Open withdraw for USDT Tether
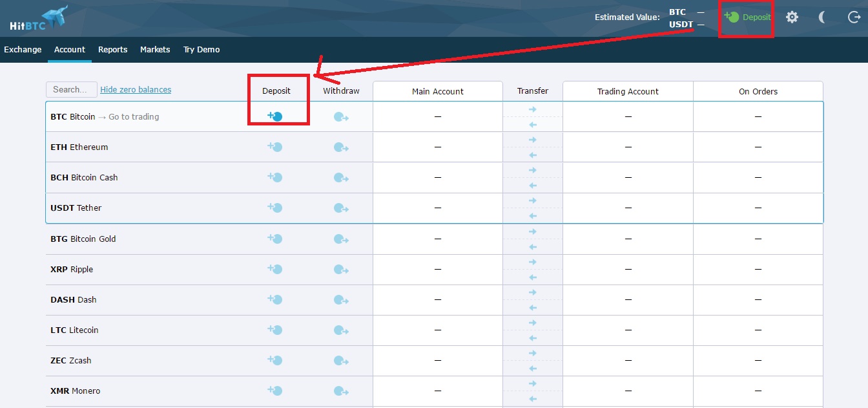Image resolution: width=868 pixels, height=408 pixels. tap(341, 208)
